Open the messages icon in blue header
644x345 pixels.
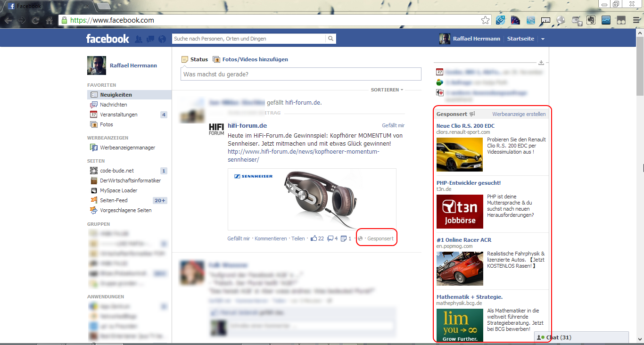pyautogui.click(x=150, y=39)
